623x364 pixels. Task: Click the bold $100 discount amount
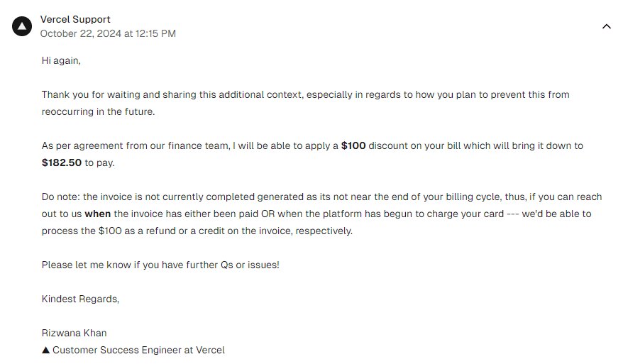point(354,145)
